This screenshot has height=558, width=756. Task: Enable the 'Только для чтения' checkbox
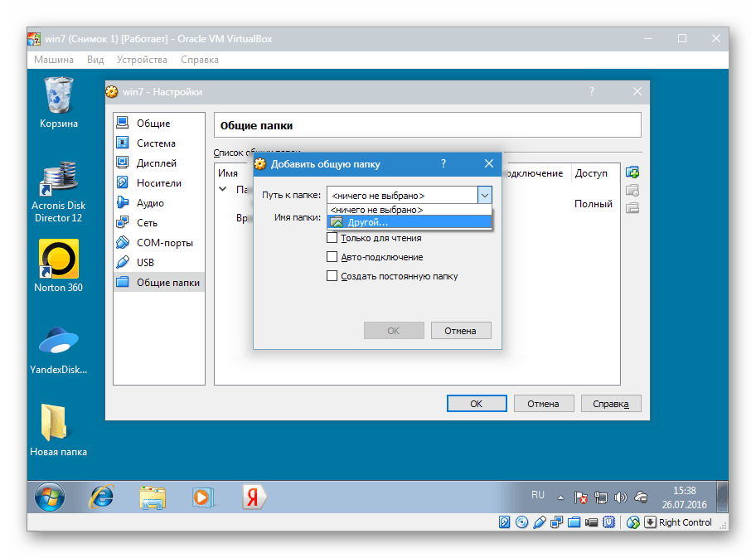click(x=332, y=238)
